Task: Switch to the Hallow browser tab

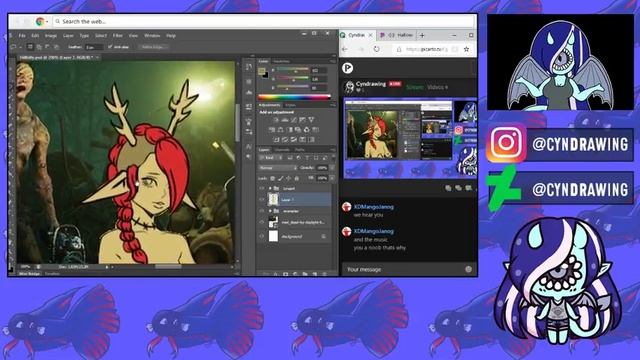Action: 397,35
